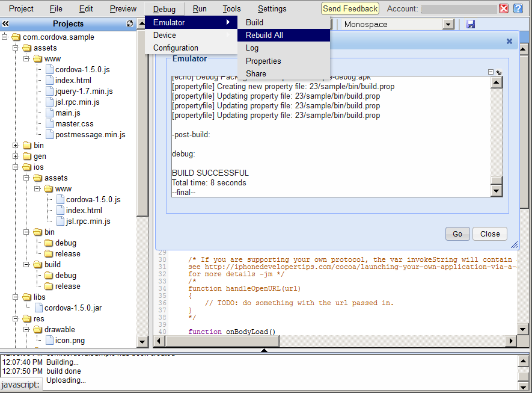Close the Emulator dialog with blue X

coord(509,41)
